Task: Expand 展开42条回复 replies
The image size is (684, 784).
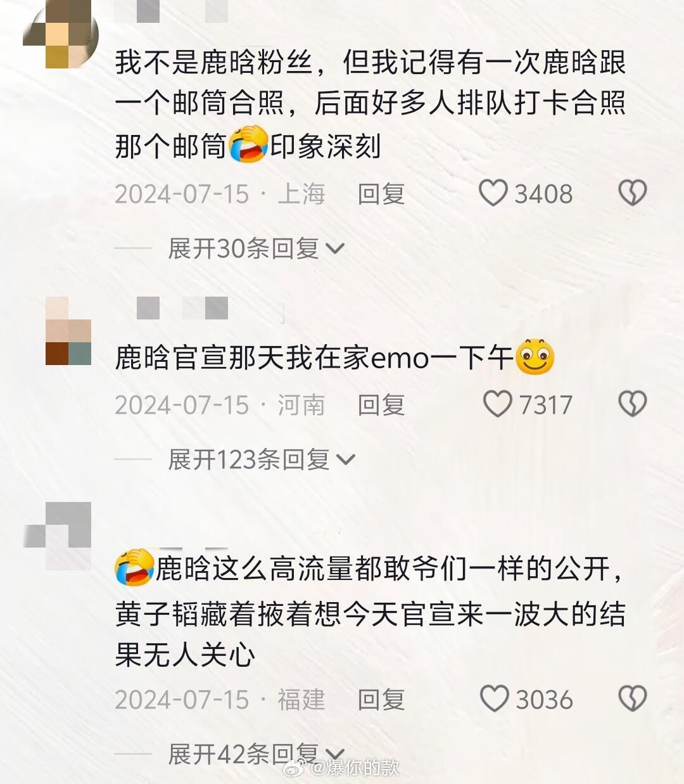Action: pyautogui.click(x=256, y=754)
